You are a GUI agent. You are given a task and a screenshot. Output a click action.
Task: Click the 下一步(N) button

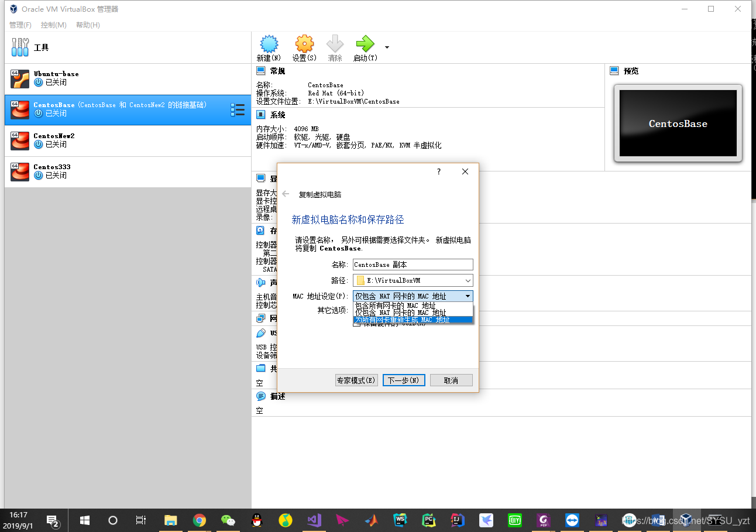404,380
